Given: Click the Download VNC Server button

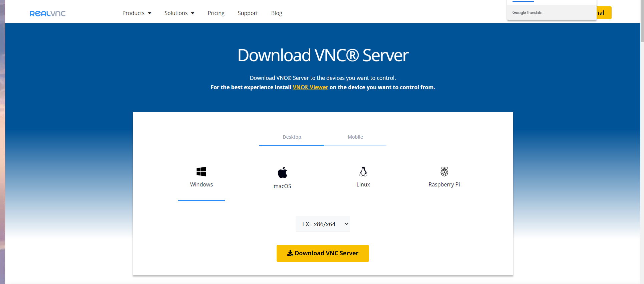Looking at the screenshot, I should click(323, 253).
